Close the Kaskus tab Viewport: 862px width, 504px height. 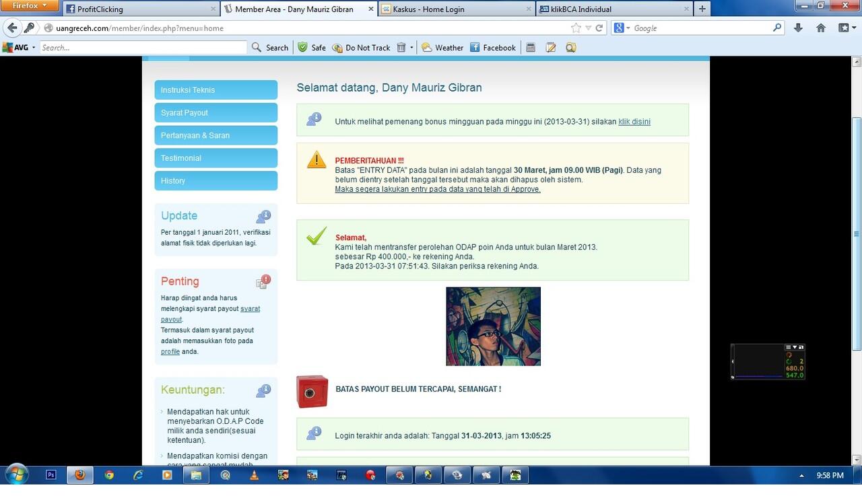(529, 9)
